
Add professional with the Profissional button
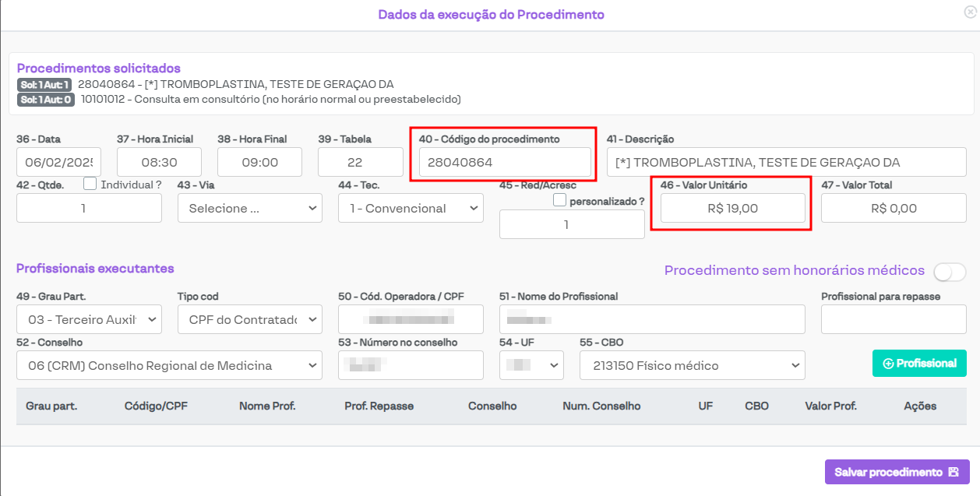919,364
